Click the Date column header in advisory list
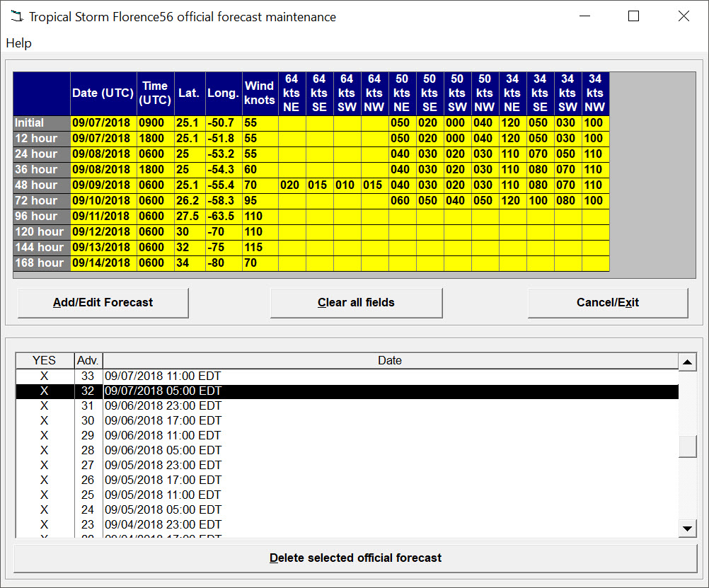 pyautogui.click(x=390, y=361)
